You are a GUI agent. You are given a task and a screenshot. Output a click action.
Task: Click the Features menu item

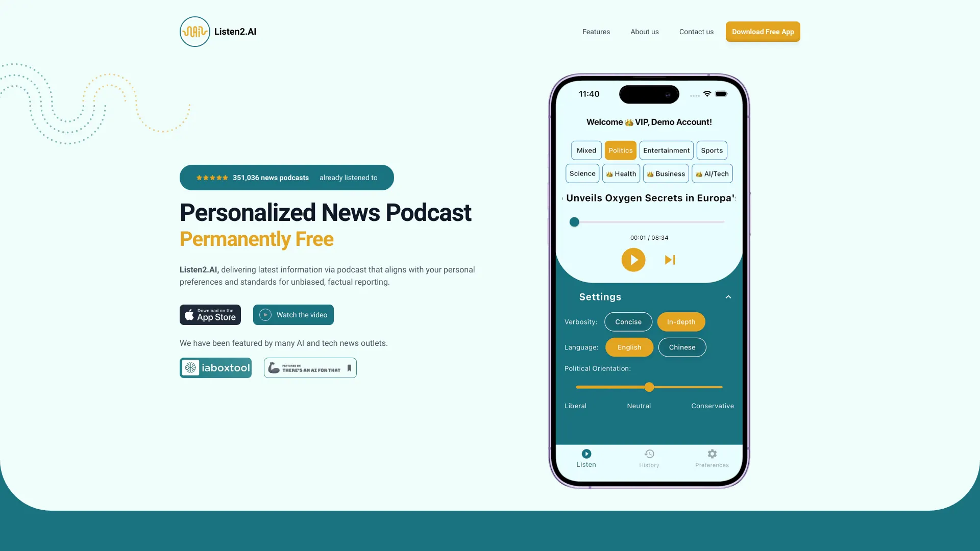click(596, 32)
